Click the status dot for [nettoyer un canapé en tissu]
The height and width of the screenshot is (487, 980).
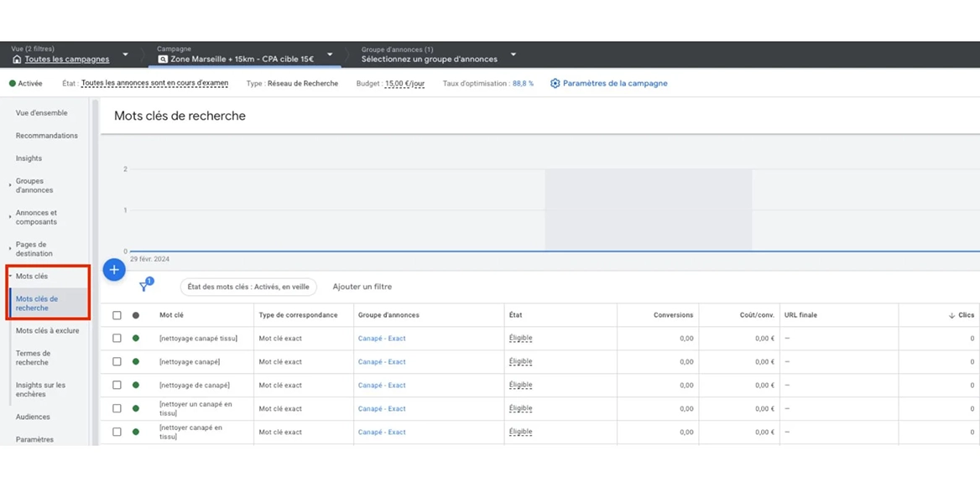coord(136,408)
